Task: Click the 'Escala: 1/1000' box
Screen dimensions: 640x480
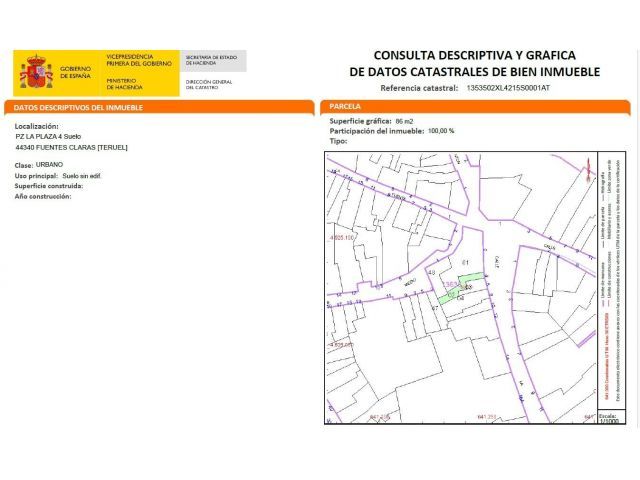Action: pyautogui.click(x=611, y=418)
